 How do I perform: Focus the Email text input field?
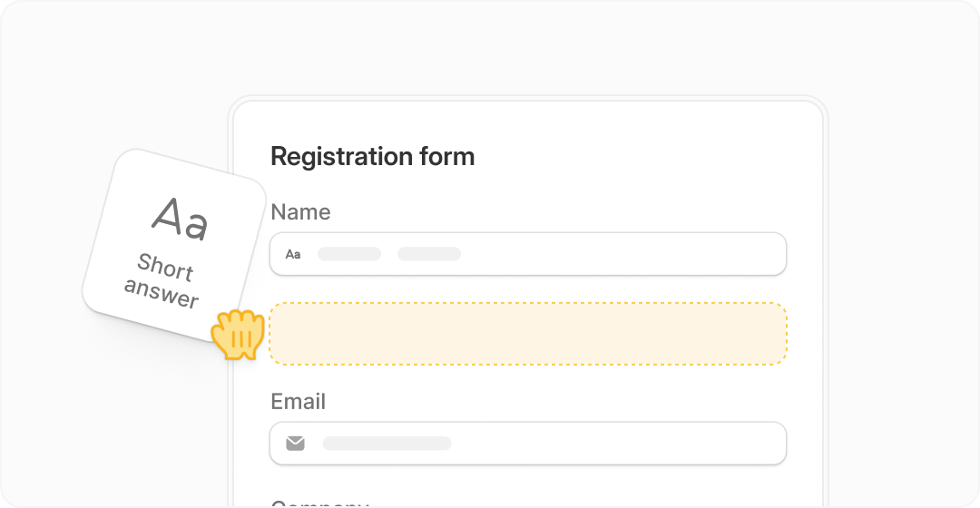coord(617,444)
